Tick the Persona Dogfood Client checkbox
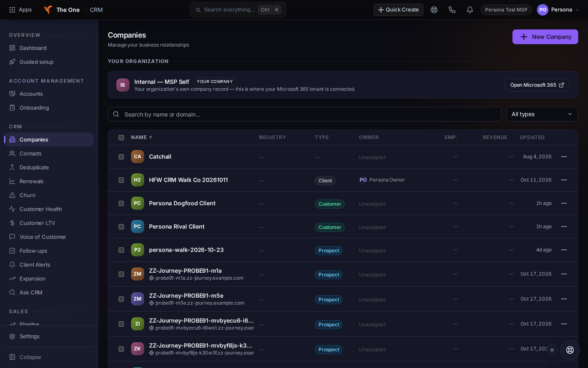This screenshot has height=368, width=588. [x=121, y=203]
